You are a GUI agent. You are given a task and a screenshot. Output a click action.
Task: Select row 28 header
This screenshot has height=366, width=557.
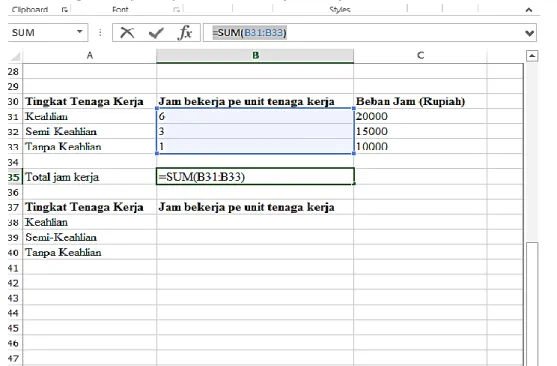point(14,71)
